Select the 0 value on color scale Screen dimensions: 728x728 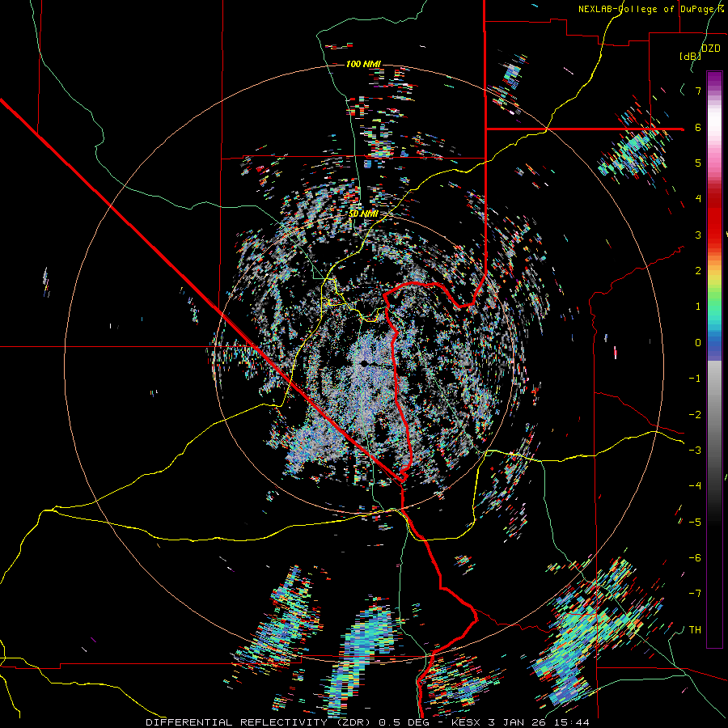tap(698, 343)
